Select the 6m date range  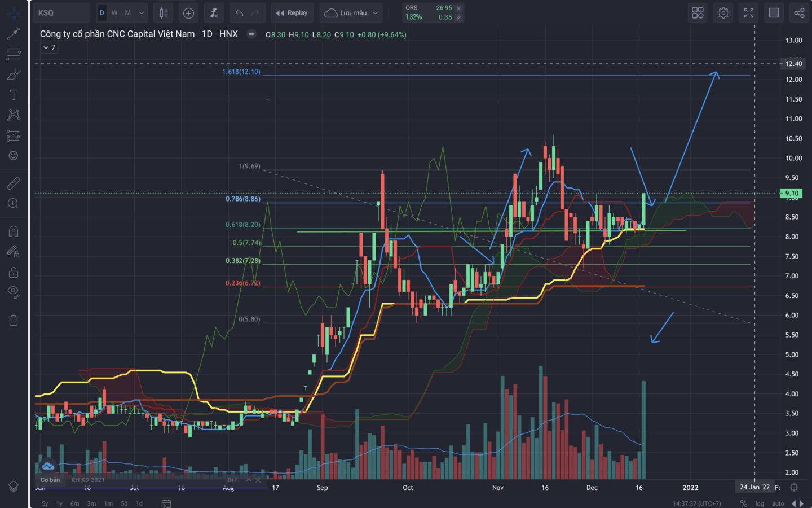[x=74, y=503]
